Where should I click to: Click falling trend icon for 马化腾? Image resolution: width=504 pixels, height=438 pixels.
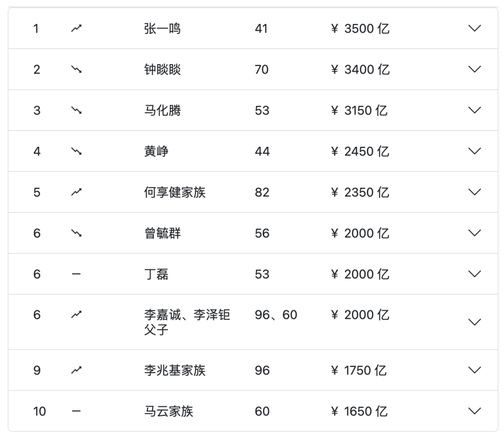(76, 110)
